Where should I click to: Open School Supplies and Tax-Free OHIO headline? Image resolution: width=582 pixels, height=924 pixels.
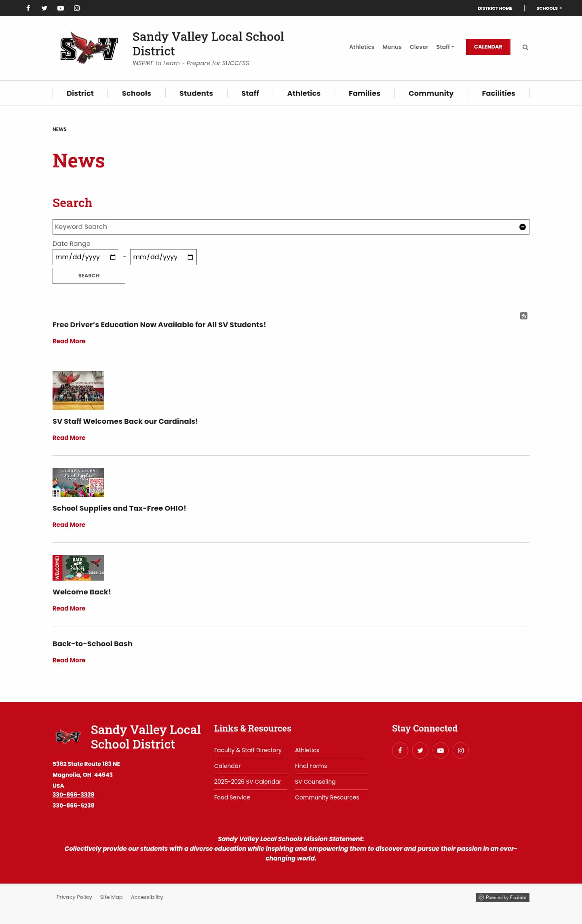click(x=119, y=508)
